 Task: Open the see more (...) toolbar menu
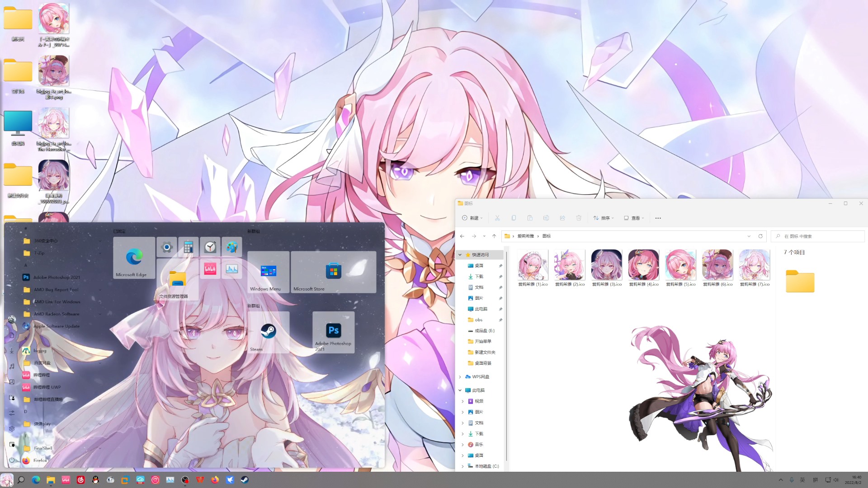click(x=658, y=218)
